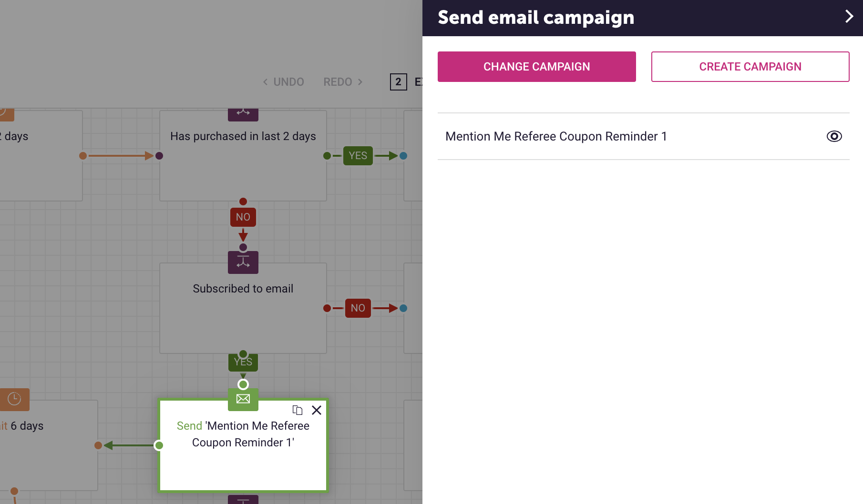The width and height of the screenshot is (863, 504).
Task: Click the number 2 box in toolbar
Action: 398,82
